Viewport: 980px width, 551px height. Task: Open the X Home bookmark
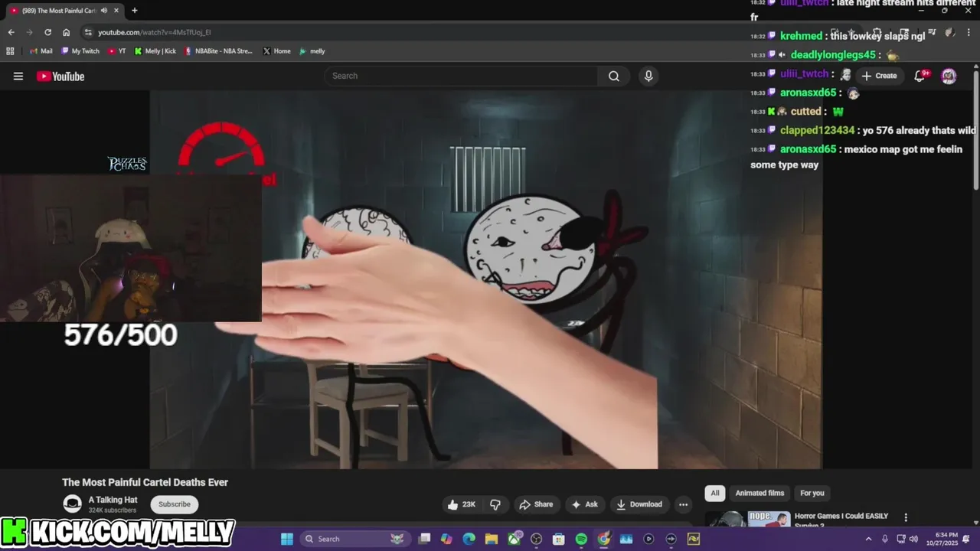277,51
